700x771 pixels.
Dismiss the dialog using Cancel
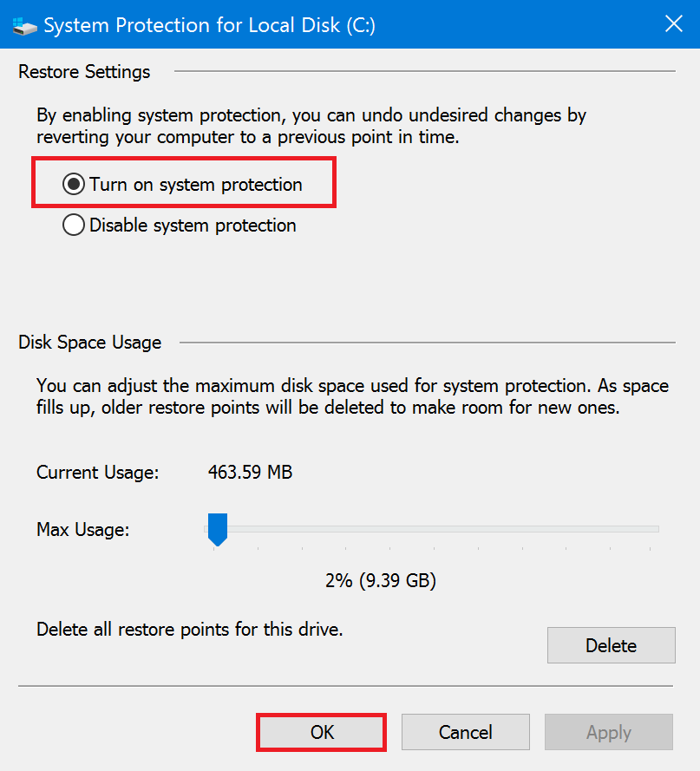coord(465,731)
